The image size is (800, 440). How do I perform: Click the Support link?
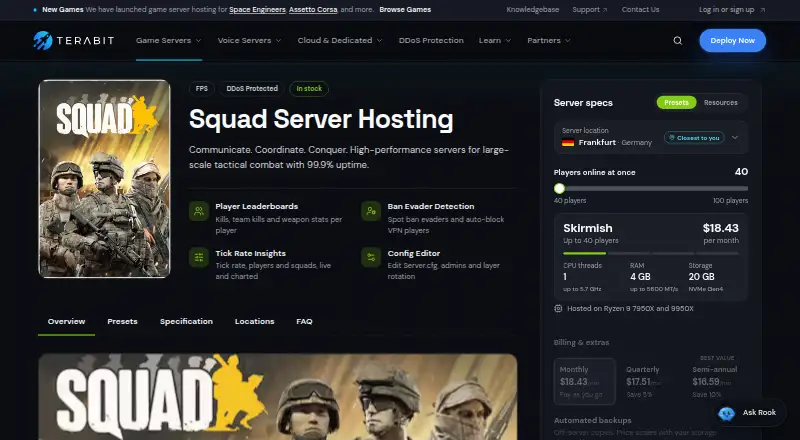click(586, 10)
